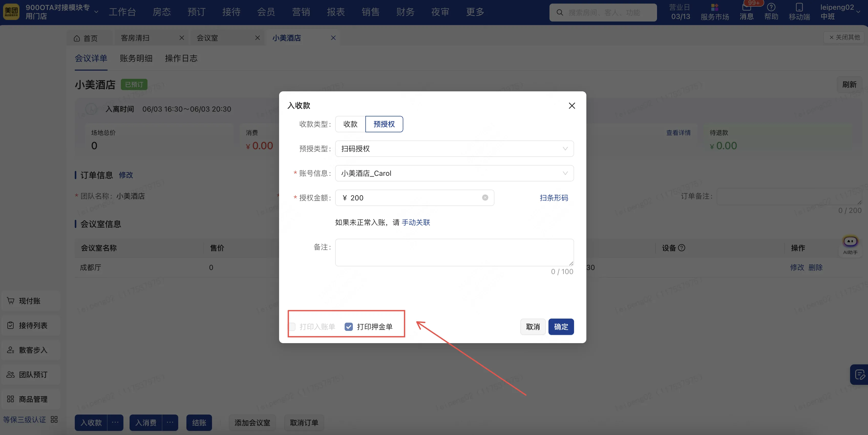Click the 查看详情 link
The width and height of the screenshot is (868, 435).
(x=678, y=133)
